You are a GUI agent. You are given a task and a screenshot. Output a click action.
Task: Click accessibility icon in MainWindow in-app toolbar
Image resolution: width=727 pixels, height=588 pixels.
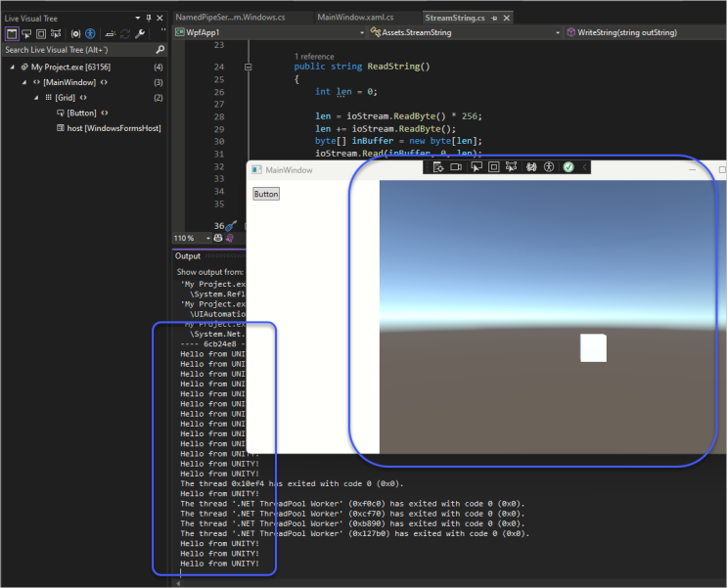point(549,167)
